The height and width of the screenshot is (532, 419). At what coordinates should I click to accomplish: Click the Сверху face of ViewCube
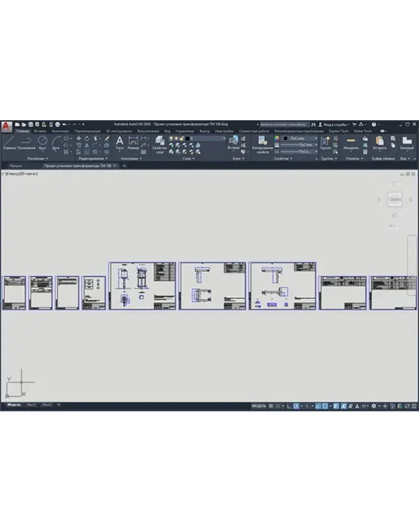click(x=395, y=199)
